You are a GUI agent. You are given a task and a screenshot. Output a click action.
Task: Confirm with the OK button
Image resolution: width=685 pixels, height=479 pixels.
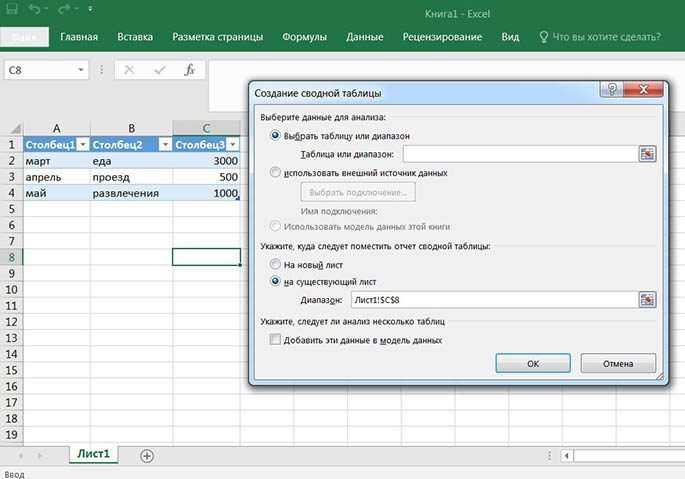click(x=533, y=364)
